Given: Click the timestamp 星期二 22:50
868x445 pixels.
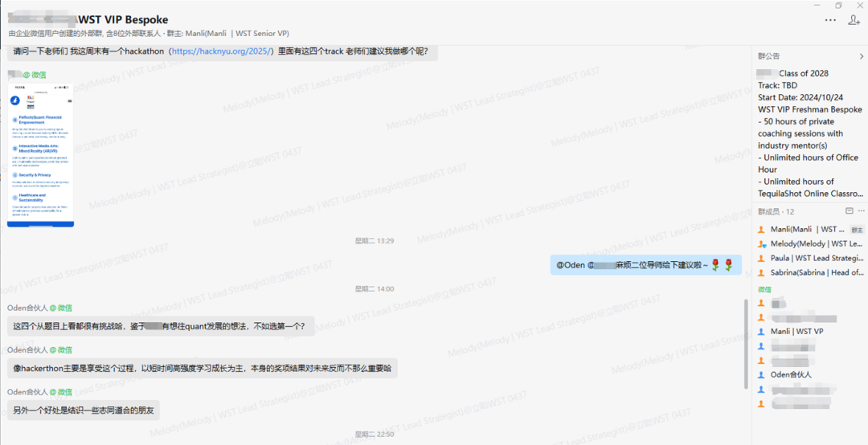Looking at the screenshot, I should click(375, 435).
